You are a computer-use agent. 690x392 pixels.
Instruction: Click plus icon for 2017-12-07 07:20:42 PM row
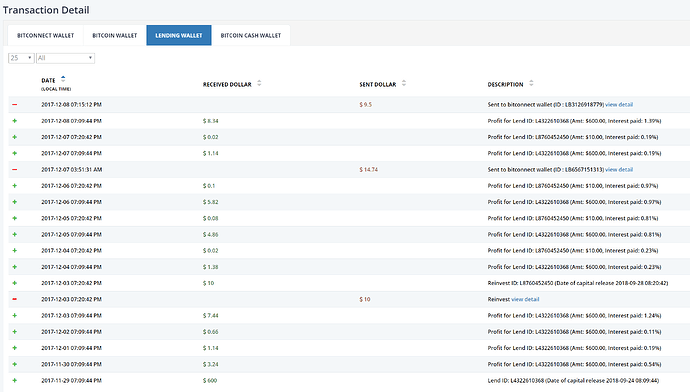coord(15,137)
